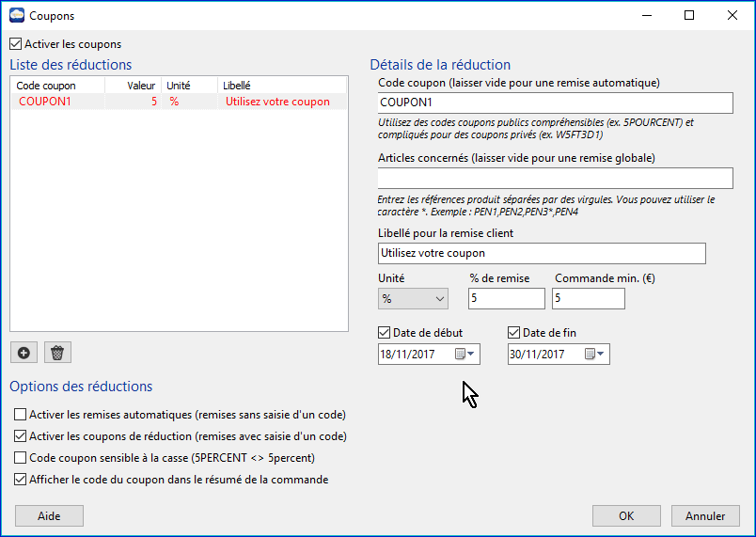Toggle the Activer les coupons checkbox
This screenshot has width=756, height=537.
point(15,44)
